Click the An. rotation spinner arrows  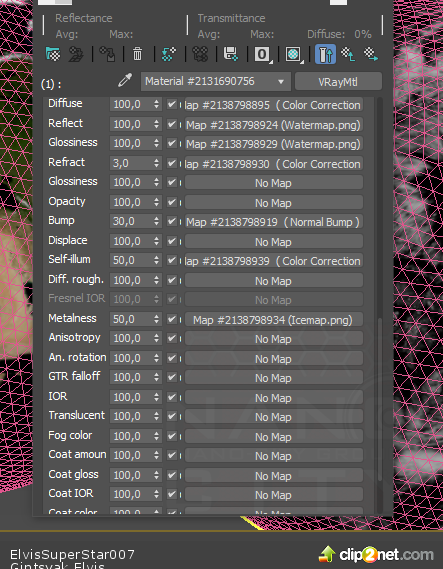pyautogui.click(x=156, y=358)
